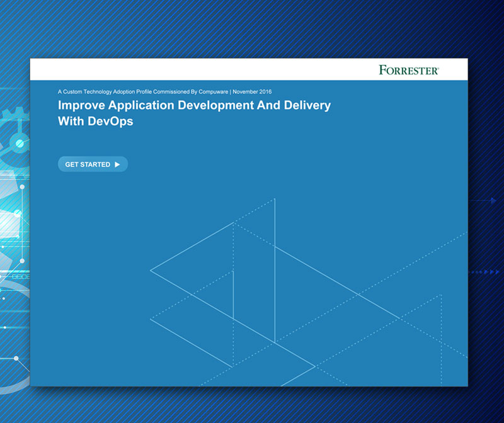Click the GET STARTED button
This screenshot has height=423, width=504.
click(93, 164)
